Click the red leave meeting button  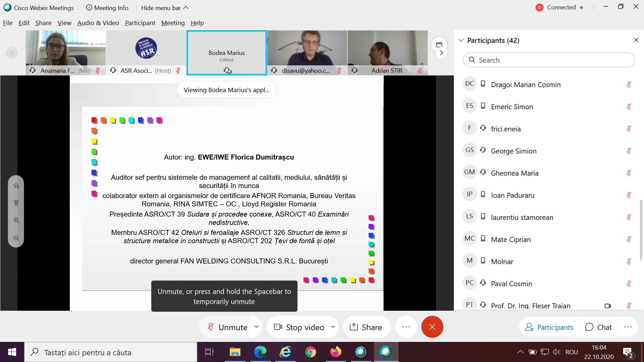tap(432, 327)
